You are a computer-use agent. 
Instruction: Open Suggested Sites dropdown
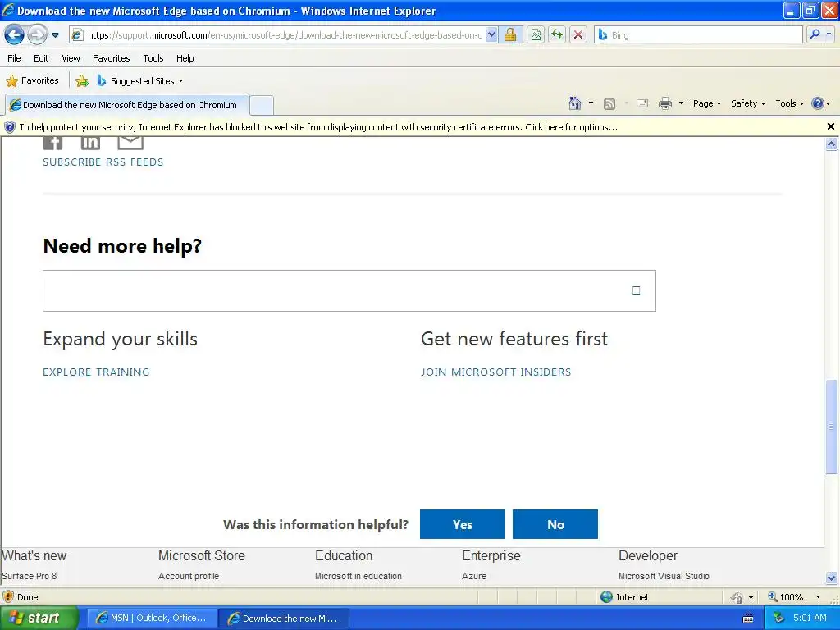(x=140, y=81)
